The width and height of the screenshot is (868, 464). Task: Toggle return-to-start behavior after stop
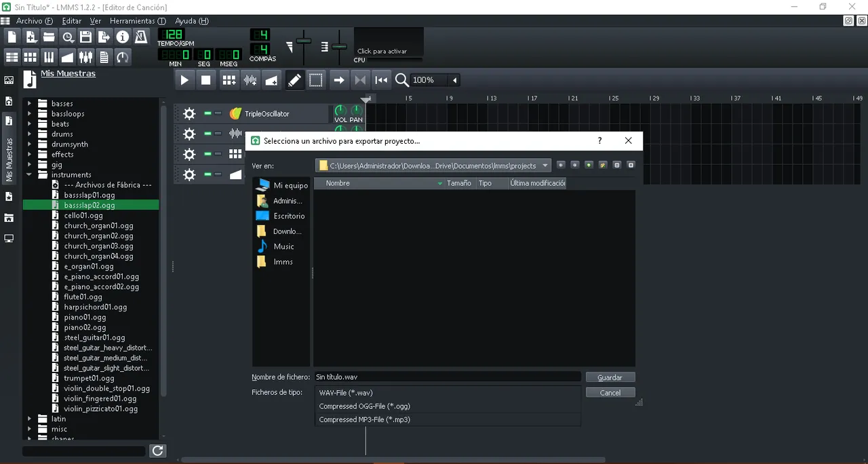(x=382, y=80)
